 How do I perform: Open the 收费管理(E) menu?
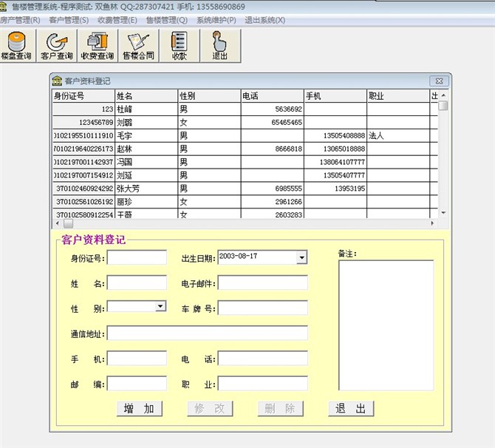pyautogui.click(x=117, y=20)
